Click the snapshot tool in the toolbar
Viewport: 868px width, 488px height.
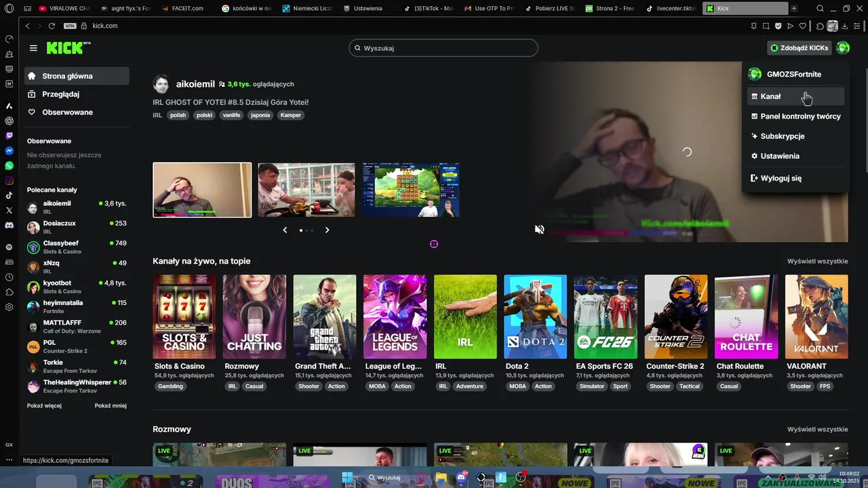tap(766, 26)
